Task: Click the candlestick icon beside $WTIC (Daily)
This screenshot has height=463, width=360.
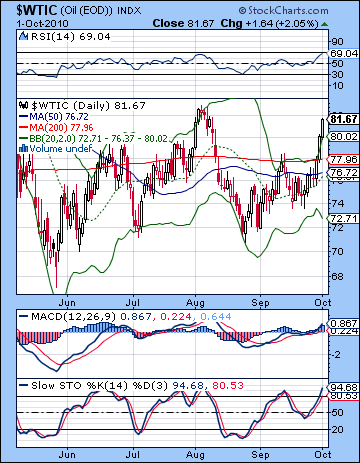Action: [x=23, y=105]
